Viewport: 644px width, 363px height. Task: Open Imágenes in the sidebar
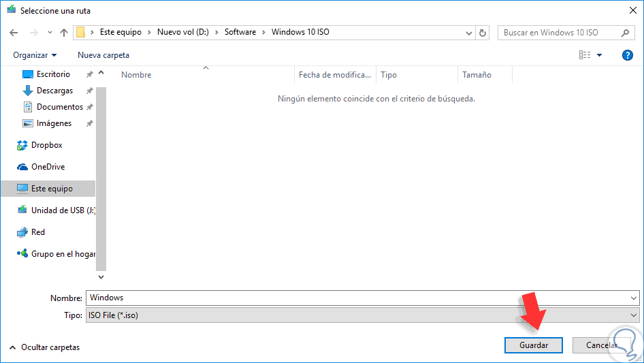coord(54,123)
